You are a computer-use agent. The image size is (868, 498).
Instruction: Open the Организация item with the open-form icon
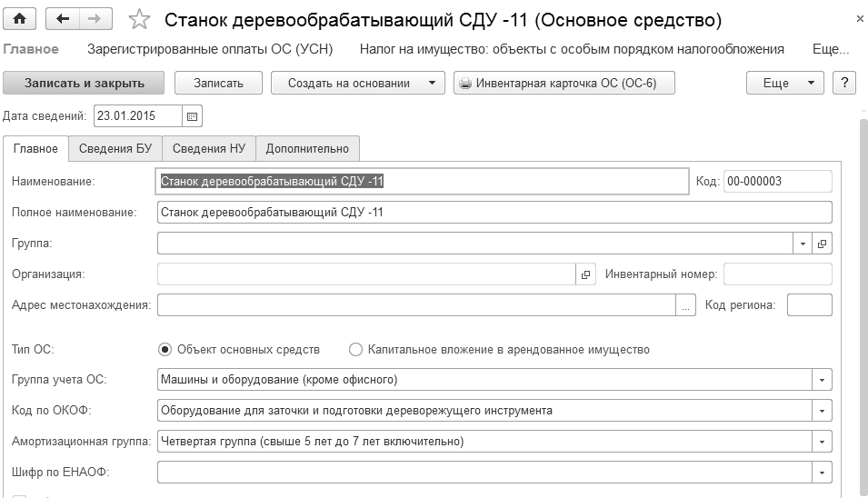585,274
